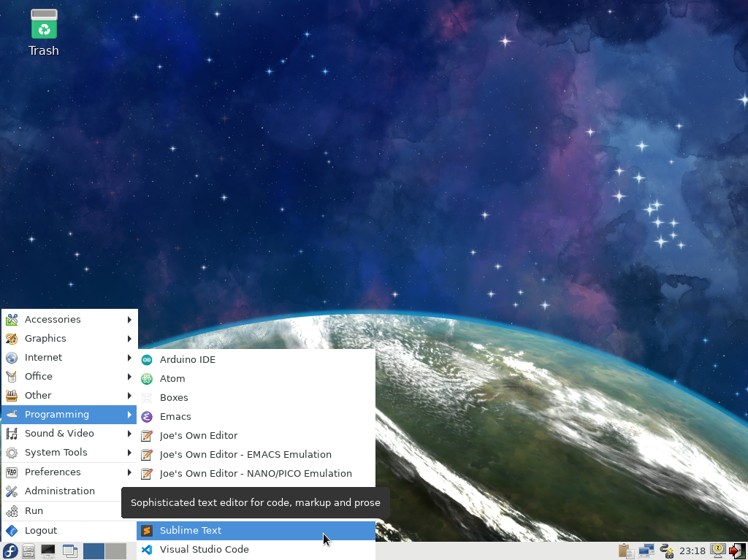Launch Arduino IDE from the Programming submenu
Viewport: 748px width, 560px height.
click(x=256, y=360)
